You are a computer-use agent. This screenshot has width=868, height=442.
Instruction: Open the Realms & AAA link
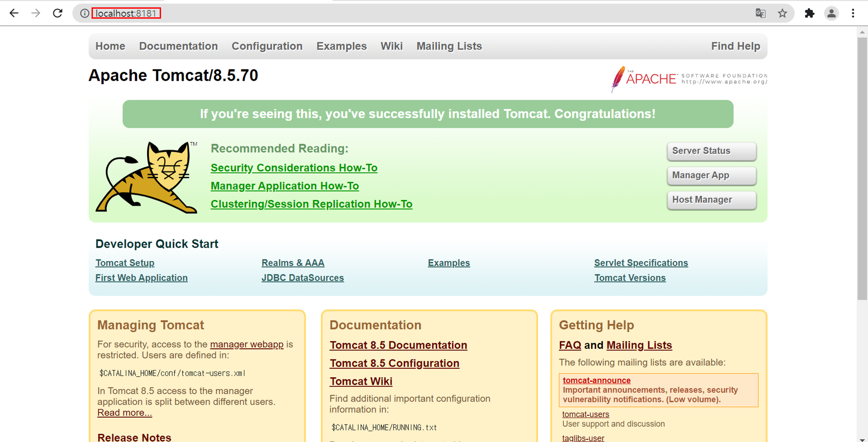pos(293,263)
